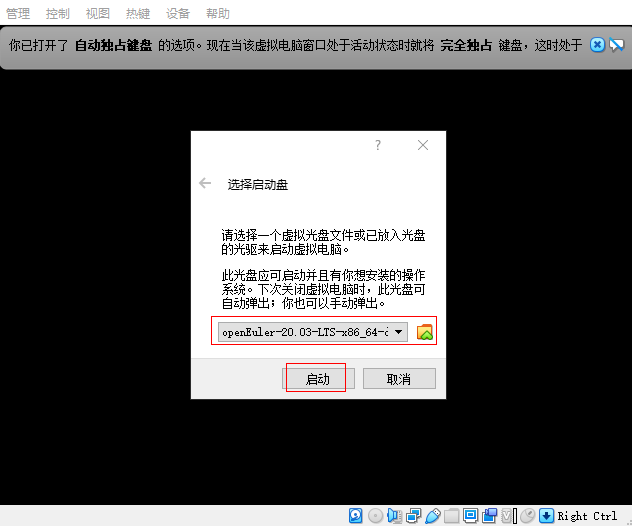Open the 视图 menu
The image size is (632, 526).
pyautogui.click(x=98, y=14)
